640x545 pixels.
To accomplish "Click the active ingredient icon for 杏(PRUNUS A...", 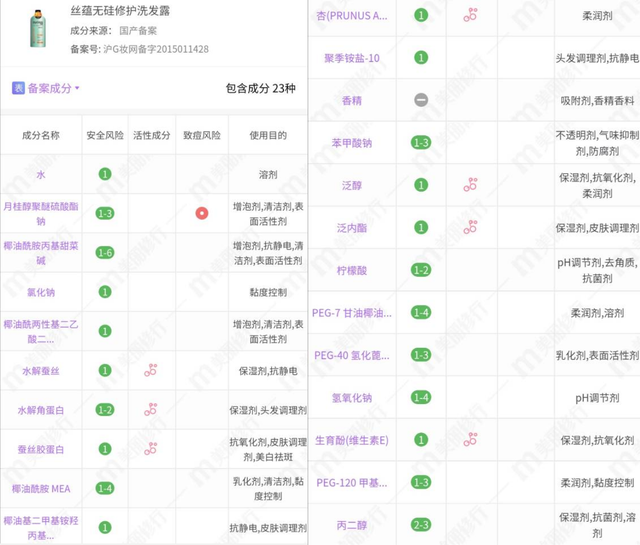I will 470,15.
